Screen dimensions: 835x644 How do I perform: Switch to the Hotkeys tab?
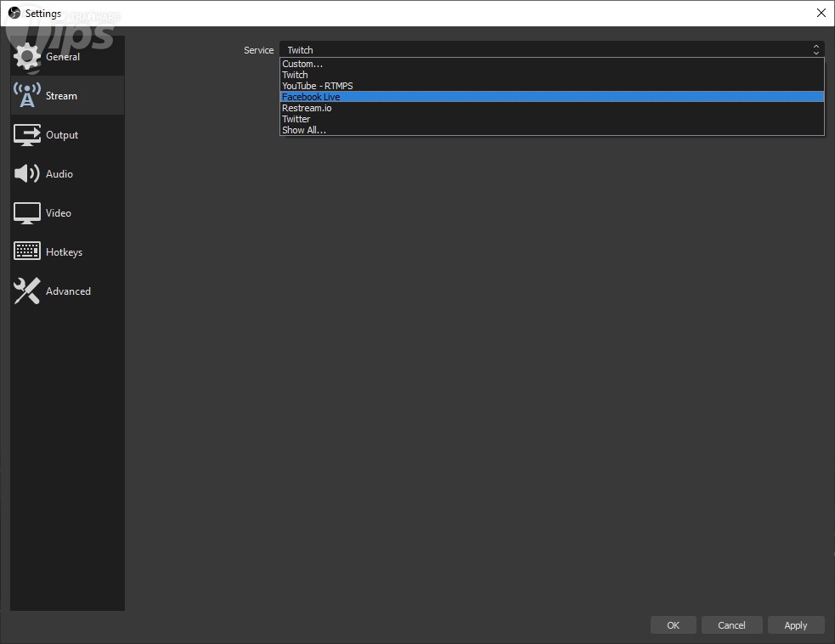(67, 252)
